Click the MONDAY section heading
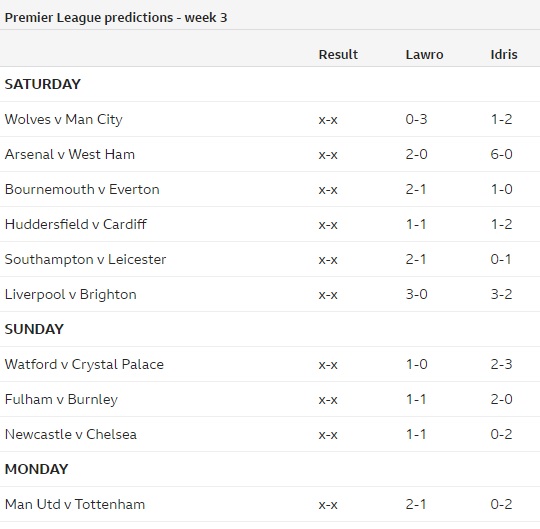The height and width of the screenshot is (529, 540). point(37,469)
